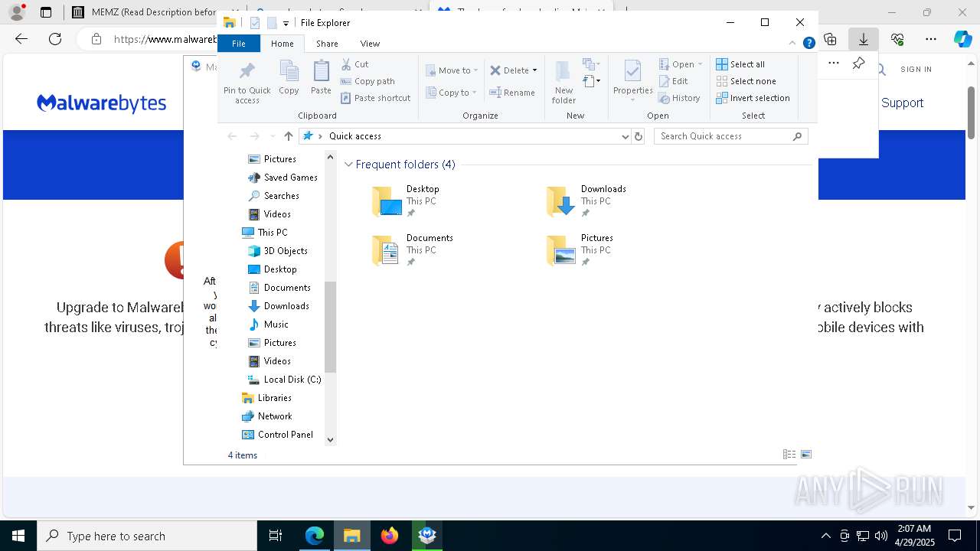Switch to the Home ribbon tab
Image resolution: width=980 pixels, height=551 pixels.
(282, 44)
